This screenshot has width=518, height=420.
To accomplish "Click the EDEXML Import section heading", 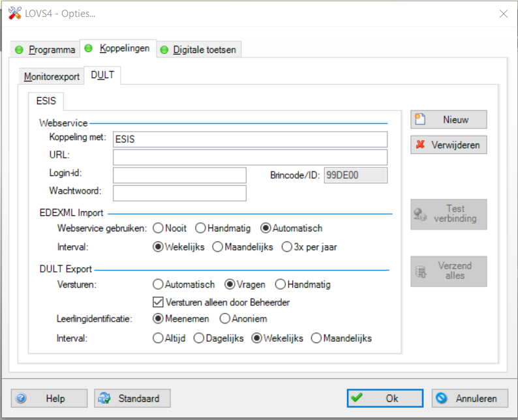I will 71,213.
